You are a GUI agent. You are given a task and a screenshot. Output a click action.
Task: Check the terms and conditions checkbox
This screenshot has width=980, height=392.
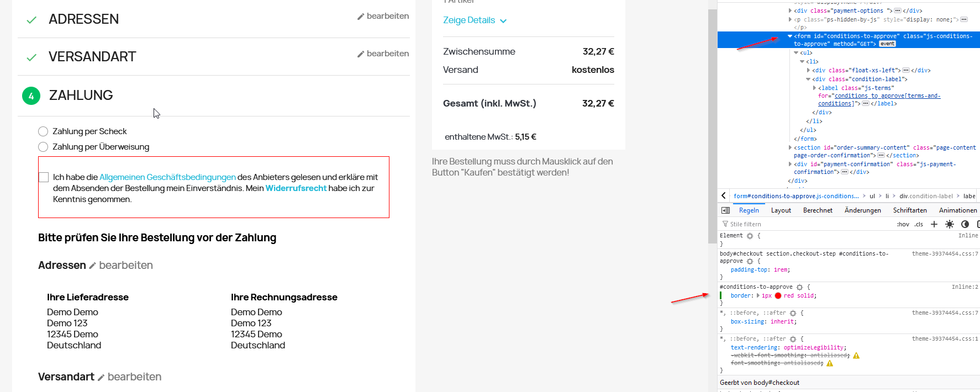[x=44, y=177]
